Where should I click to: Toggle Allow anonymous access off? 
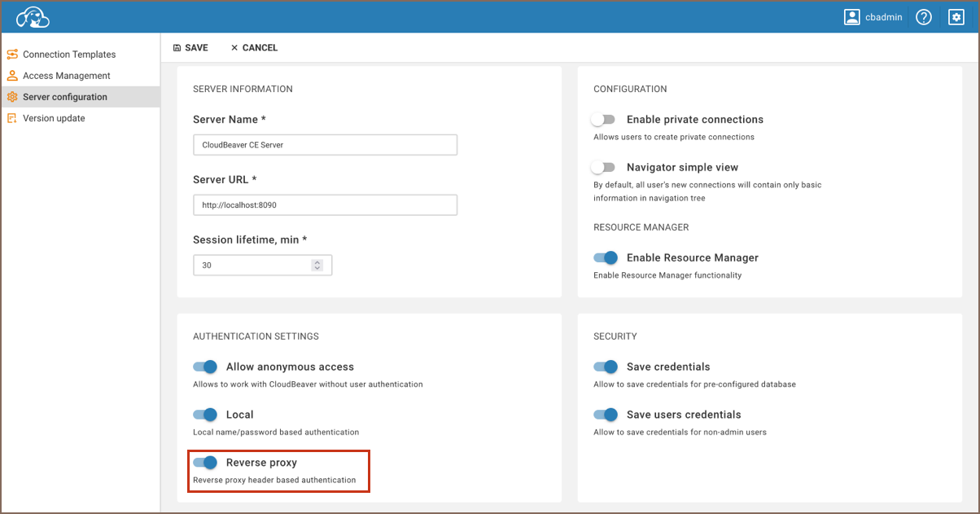(x=205, y=367)
